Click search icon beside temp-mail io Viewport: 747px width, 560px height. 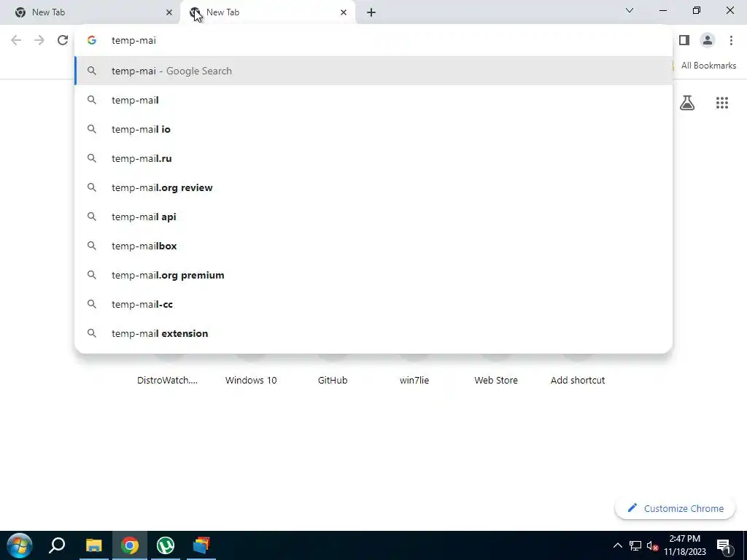tap(91, 129)
